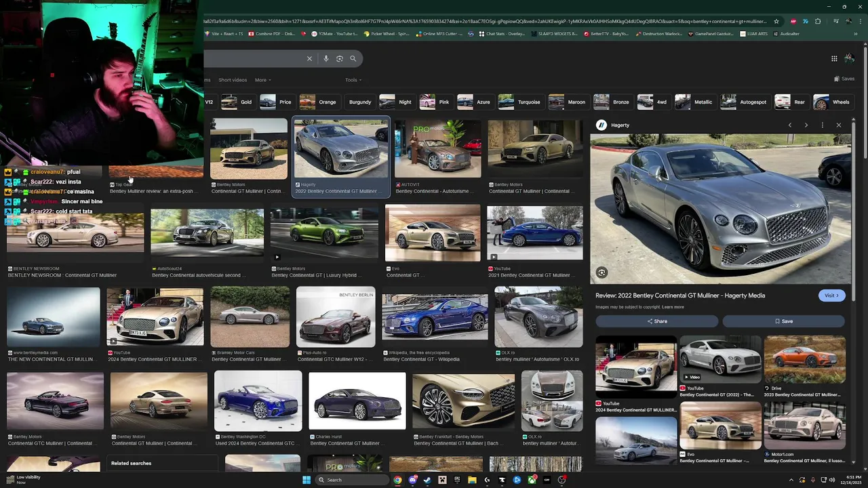Viewport: 868px width, 488px height.
Task: Open Drive 2023 orange Bentley related image
Action: pyautogui.click(x=804, y=359)
